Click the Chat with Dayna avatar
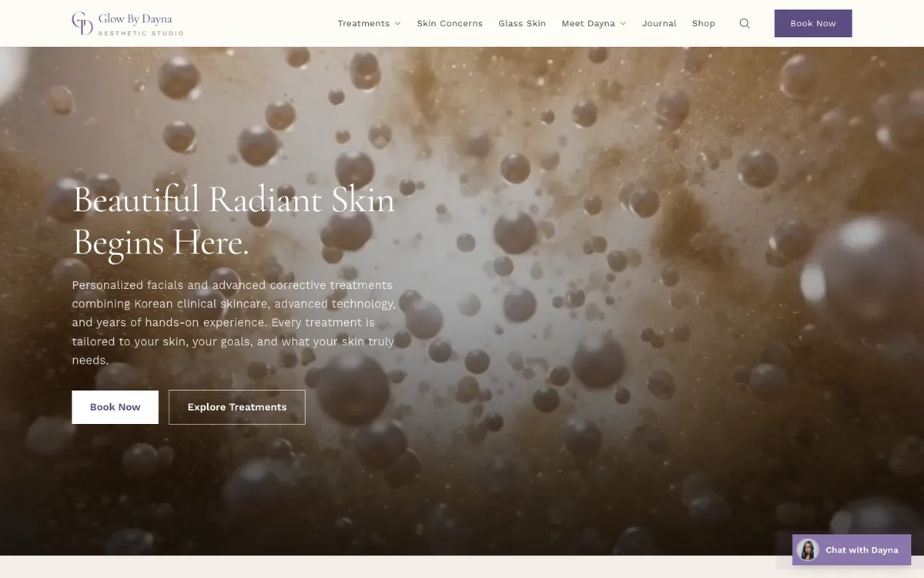 coord(808,549)
